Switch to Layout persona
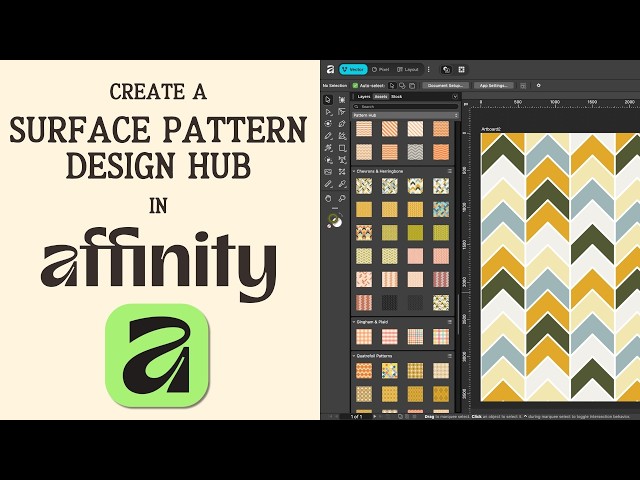The height and width of the screenshot is (480, 640). 408,69
